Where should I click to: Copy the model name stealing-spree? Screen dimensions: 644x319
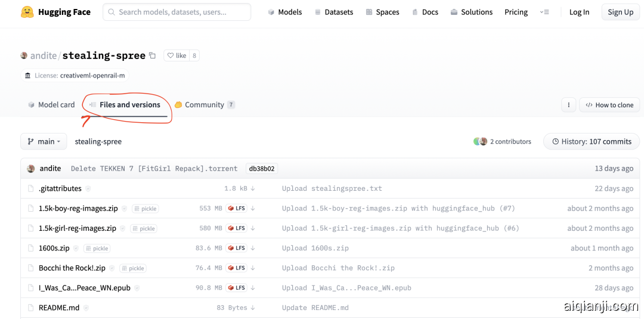point(153,55)
